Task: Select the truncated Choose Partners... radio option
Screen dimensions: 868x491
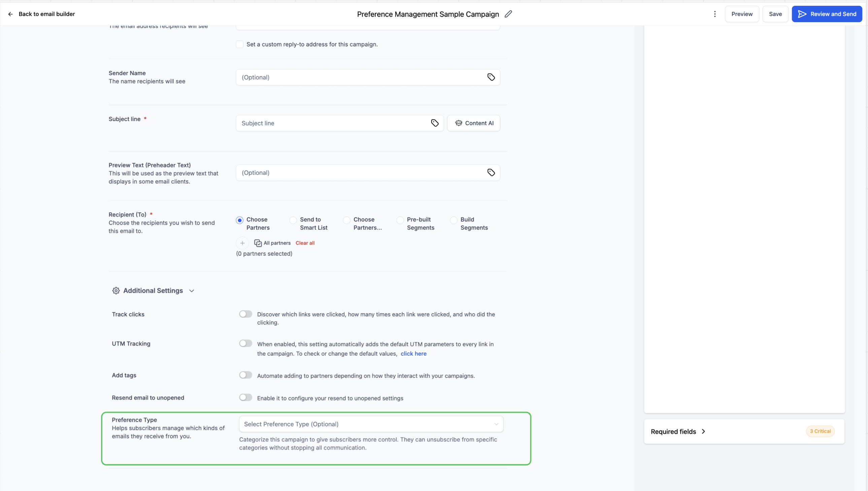Action: click(x=346, y=220)
